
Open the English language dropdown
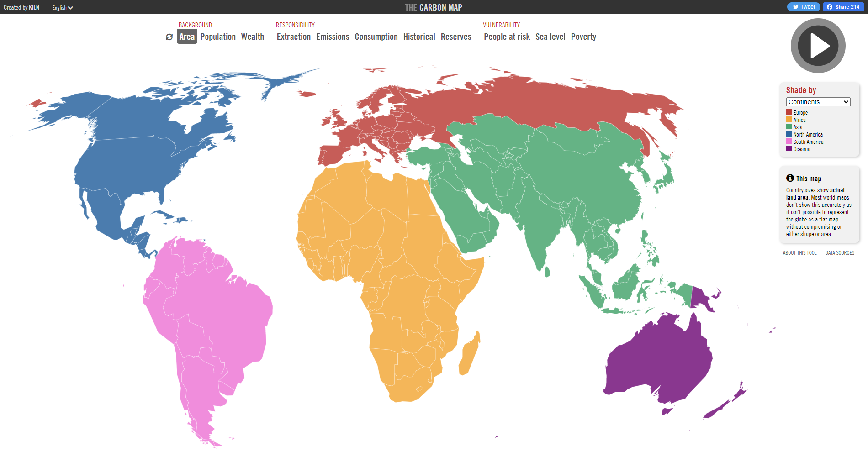(x=63, y=8)
